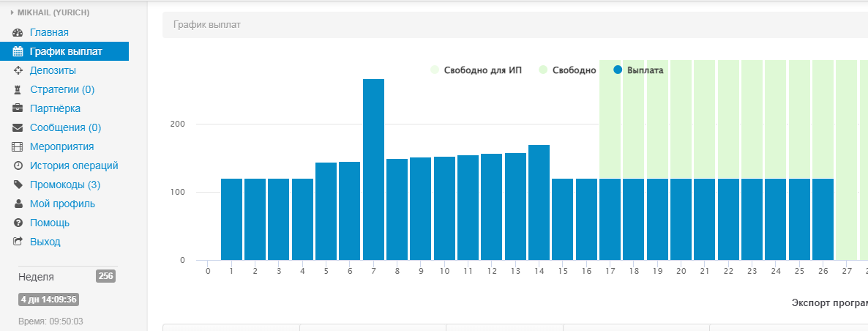The height and width of the screenshot is (331, 868).
Task: Toggle the Свободно legend entry
Action: [568, 70]
